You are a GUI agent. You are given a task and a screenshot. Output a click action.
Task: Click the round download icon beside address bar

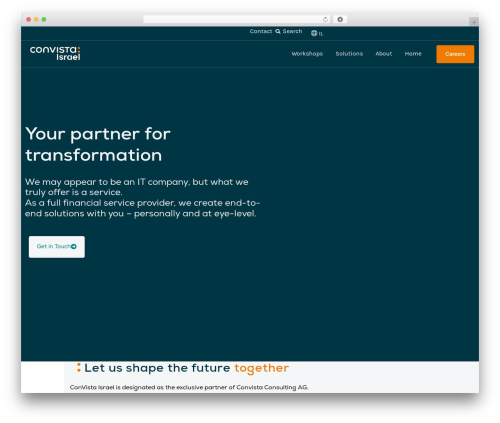[340, 20]
